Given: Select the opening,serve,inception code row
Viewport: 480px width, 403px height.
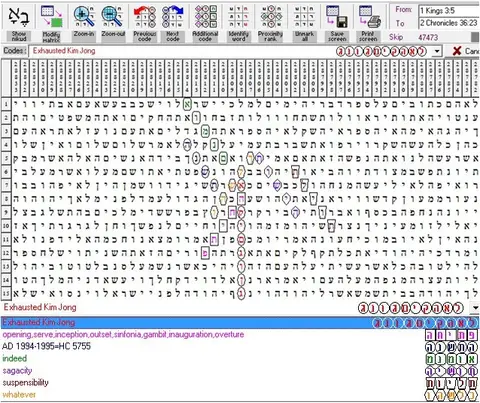Looking at the screenshot, I should click(240, 335).
